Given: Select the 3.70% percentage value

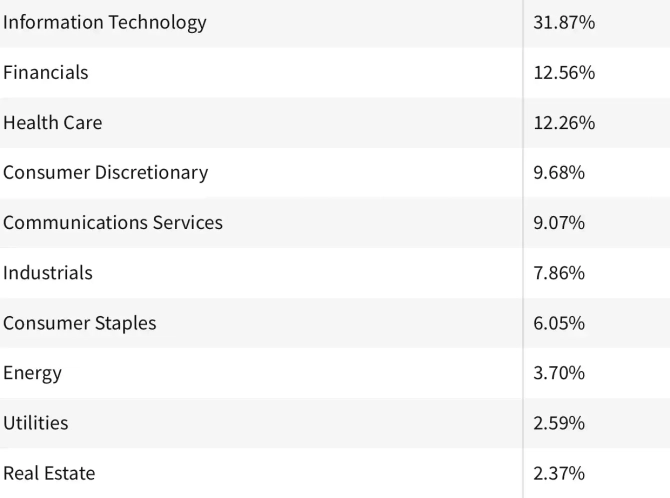Looking at the screenshot, I should 559,372.
